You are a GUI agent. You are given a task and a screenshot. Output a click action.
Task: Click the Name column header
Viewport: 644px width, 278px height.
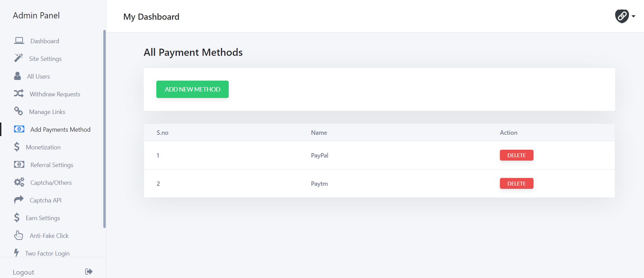click(x=319, y=133)
